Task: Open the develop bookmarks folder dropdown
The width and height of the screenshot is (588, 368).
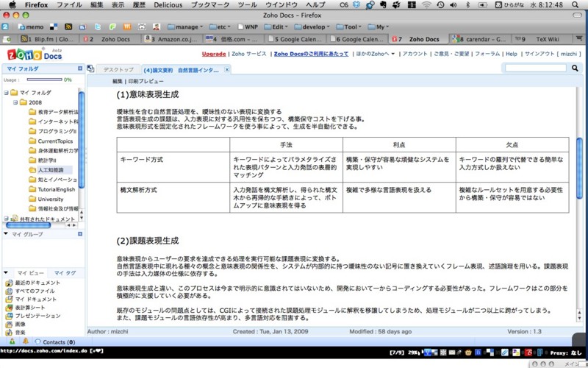Action: (x=312, y=26)
